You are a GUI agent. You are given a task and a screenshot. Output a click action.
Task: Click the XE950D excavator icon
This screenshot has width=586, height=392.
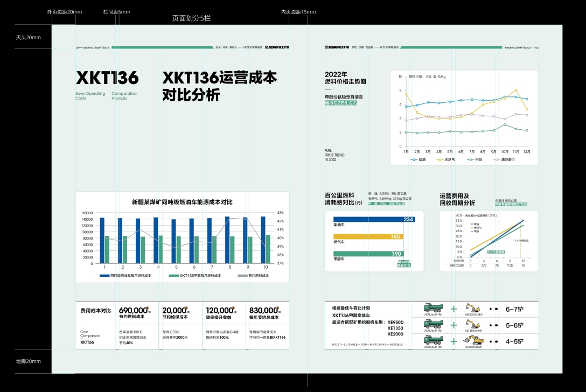[472, 307]
